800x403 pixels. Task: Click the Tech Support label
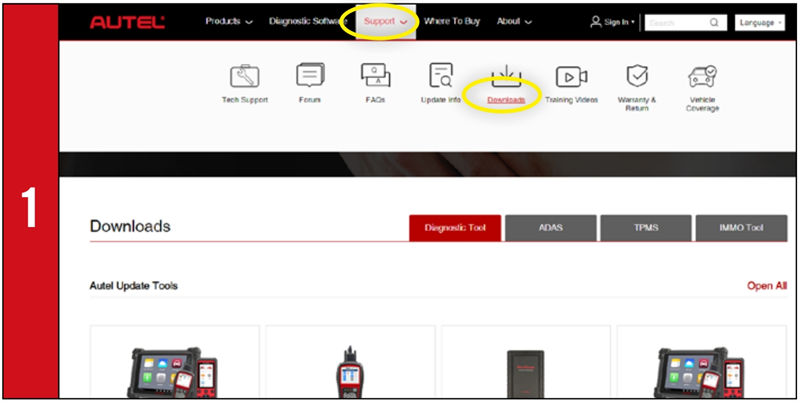click(x=245, y=100)
